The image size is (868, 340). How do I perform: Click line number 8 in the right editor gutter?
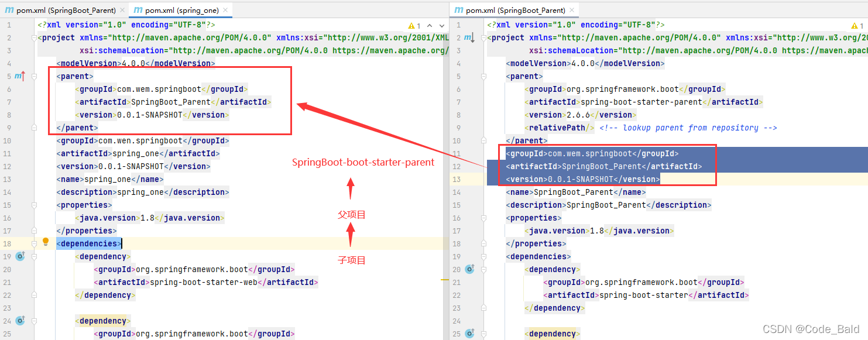tap(459, 115)
